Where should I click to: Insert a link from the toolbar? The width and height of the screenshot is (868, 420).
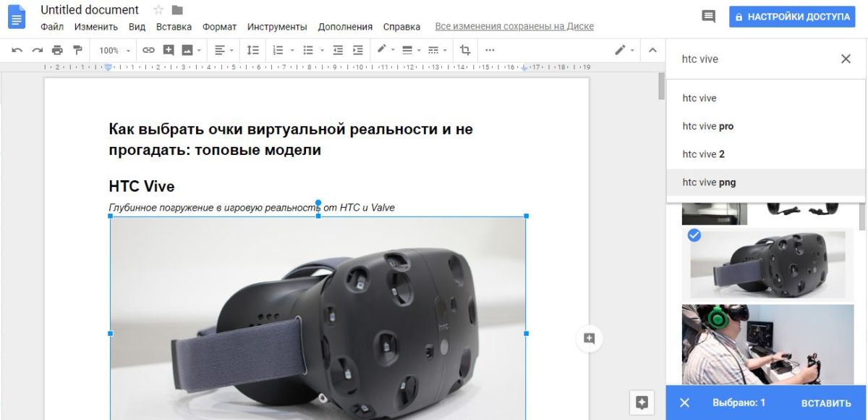click(148, 51)
